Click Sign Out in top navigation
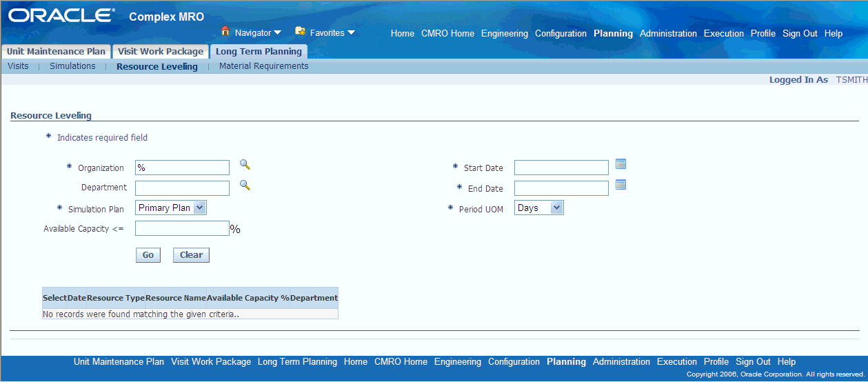 [x=800, y=33]
